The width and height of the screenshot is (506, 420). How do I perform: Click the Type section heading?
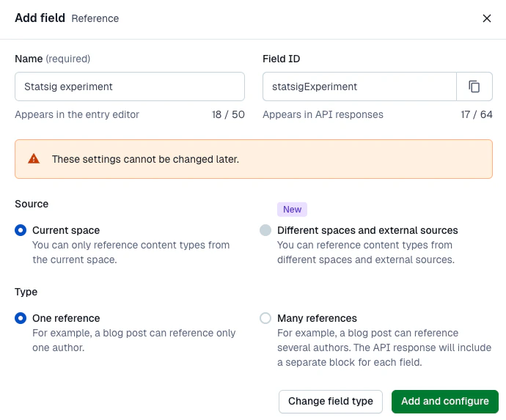(26, 292)
